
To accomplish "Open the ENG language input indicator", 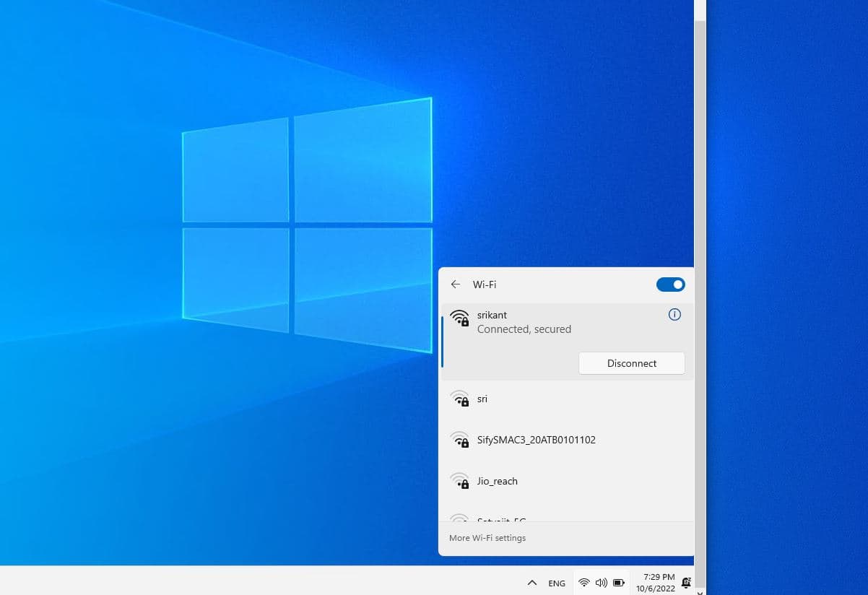I will coord(557,583).
